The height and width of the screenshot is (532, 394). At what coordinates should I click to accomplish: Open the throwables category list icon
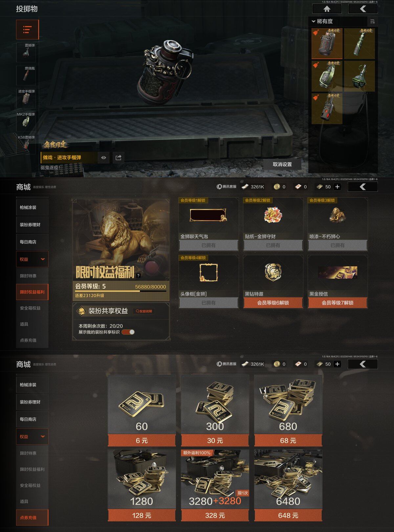point(28,30)
